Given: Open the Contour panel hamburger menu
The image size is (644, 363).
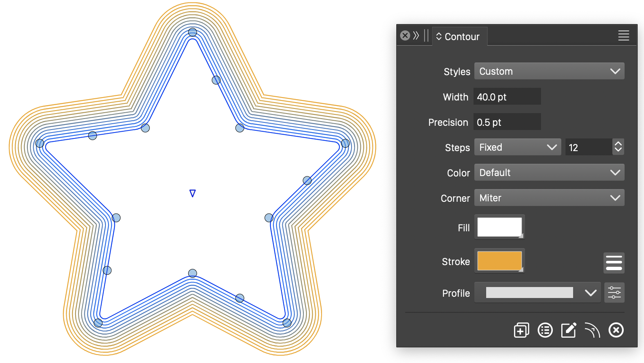Looking at the screenshot, I should tap(623, 36).
